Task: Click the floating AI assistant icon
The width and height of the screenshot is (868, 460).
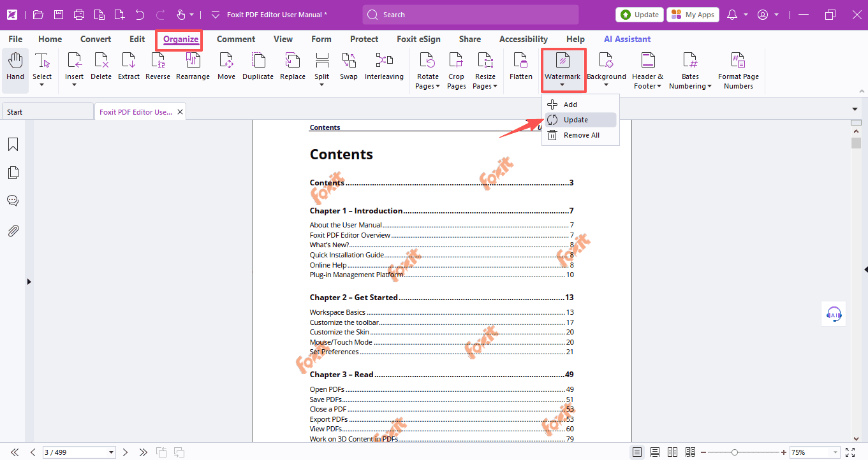Action: 834,313
